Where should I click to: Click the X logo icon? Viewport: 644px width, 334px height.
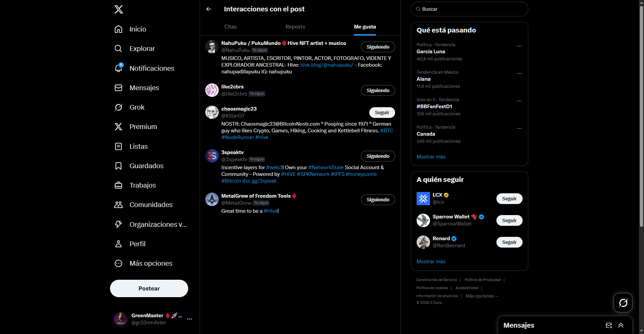[x=119, y=9]
